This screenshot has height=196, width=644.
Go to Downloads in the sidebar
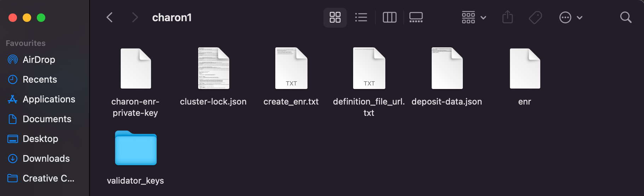tap(46, 159)
